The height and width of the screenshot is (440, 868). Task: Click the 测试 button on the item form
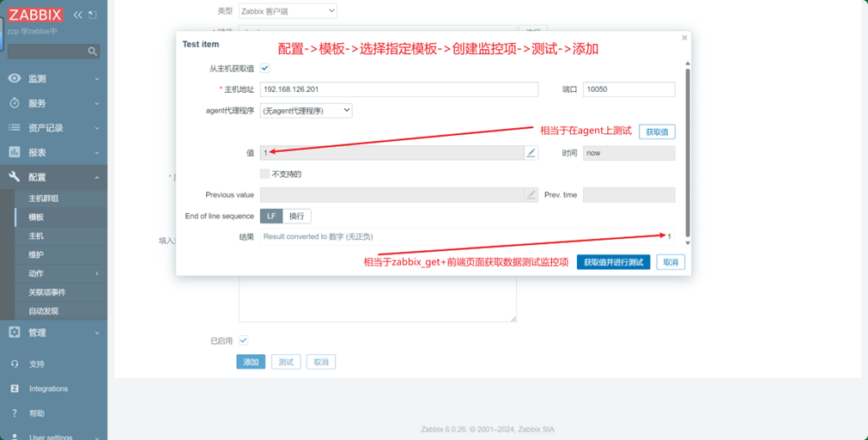pyautogui.click(x=286, y=362)
